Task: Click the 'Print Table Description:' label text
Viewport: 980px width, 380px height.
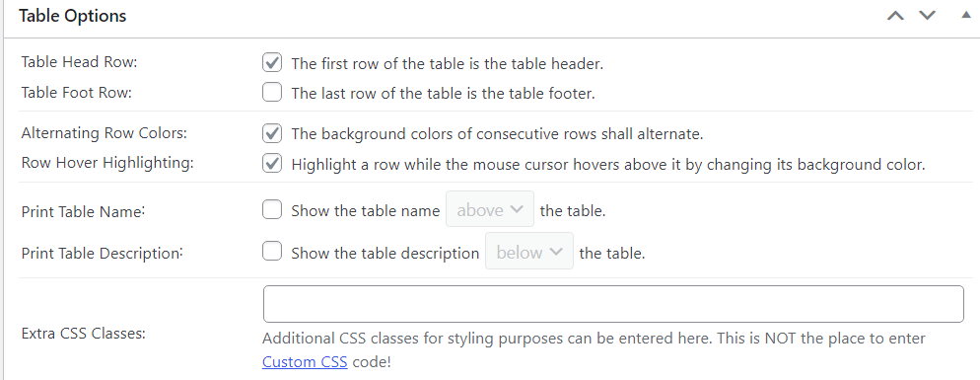Action: (x=102, y=253)
